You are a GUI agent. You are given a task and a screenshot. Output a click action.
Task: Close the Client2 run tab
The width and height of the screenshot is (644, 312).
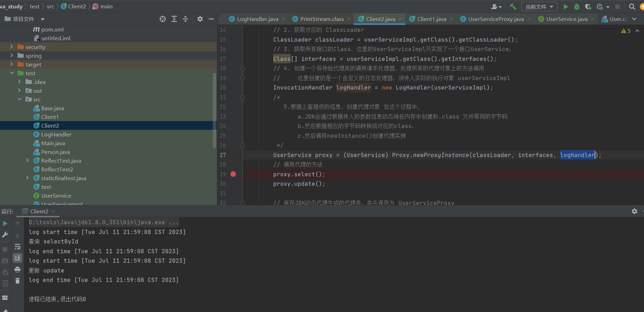coord(53,211)
